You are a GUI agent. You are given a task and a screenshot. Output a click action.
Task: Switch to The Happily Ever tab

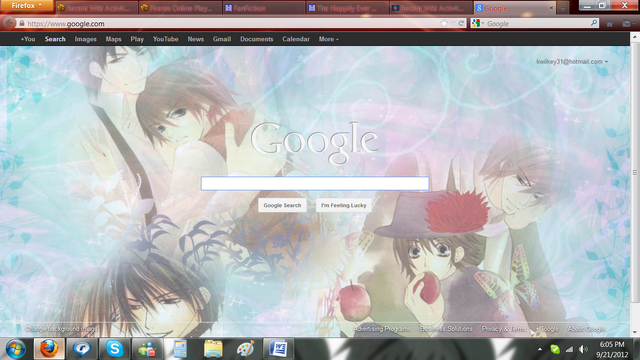[347, 8]
